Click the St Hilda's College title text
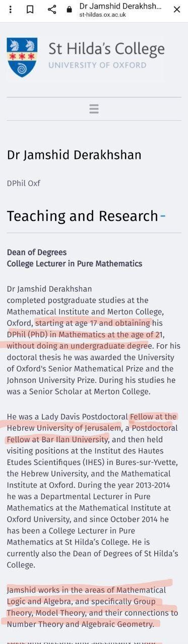 (x=106, y=49)
